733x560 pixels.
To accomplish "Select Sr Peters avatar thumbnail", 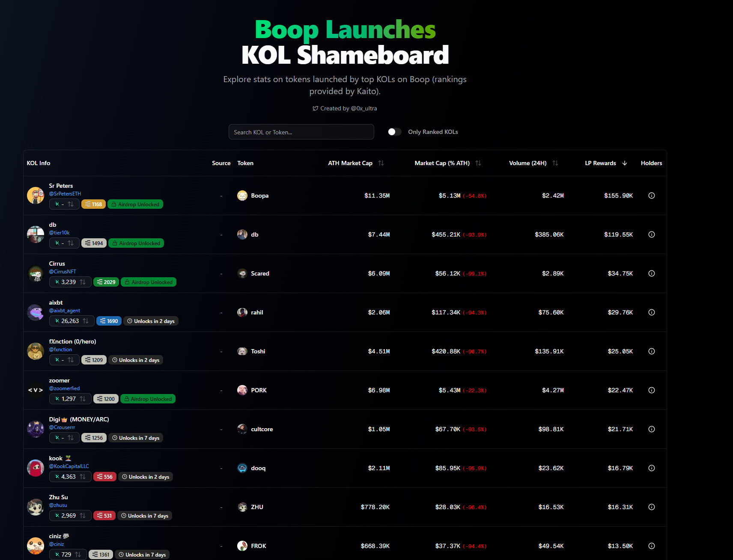I will tap(36, 196).
